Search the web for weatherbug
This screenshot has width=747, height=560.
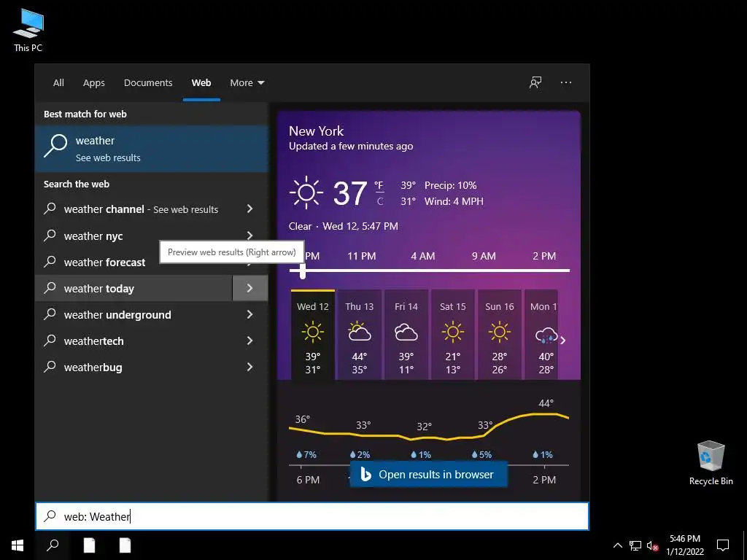pos(134,367)
